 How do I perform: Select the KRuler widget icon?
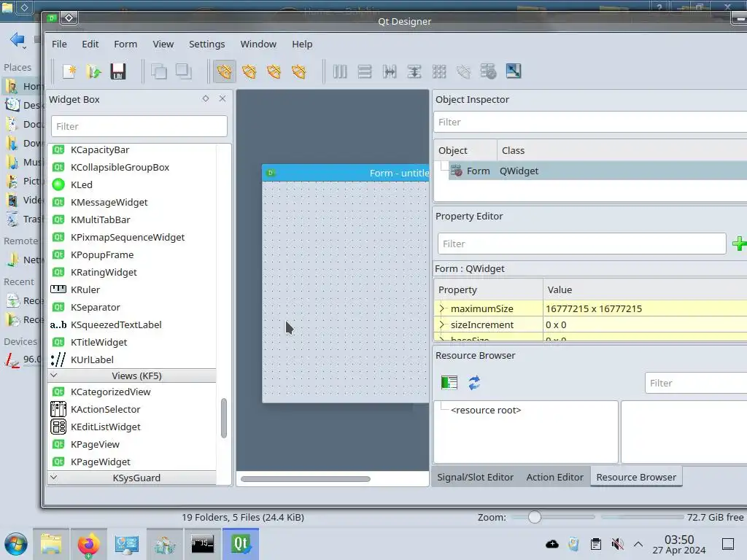pos(58,289)
